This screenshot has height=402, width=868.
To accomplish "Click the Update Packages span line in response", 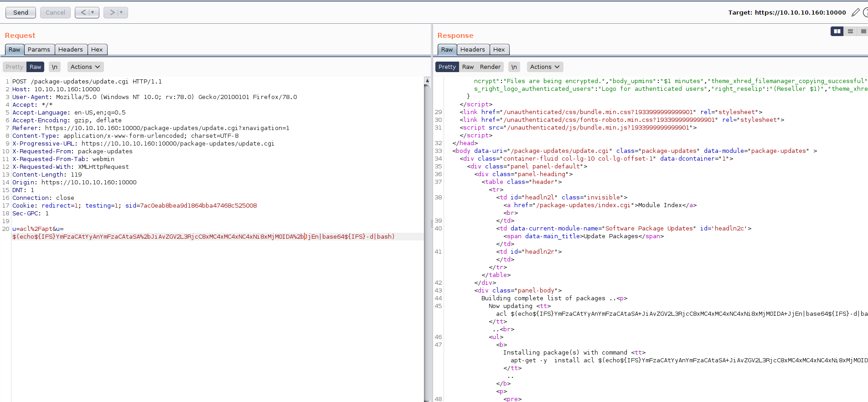I will pos(584,236).
